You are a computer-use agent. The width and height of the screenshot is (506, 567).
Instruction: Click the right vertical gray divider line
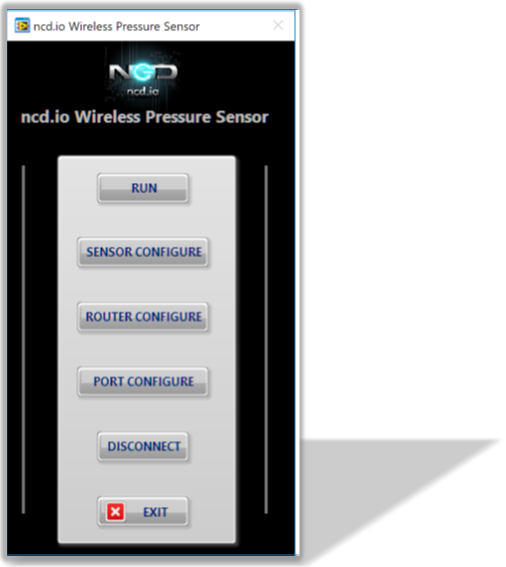pyautogui.click(x=266, y=339)
